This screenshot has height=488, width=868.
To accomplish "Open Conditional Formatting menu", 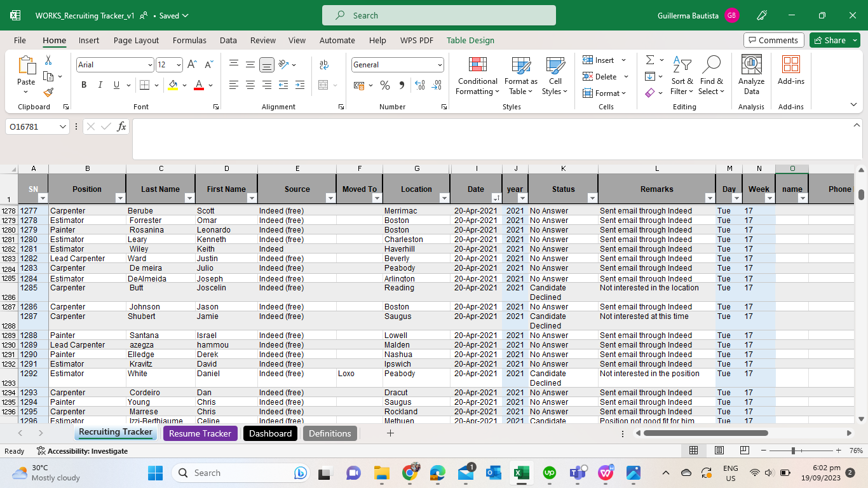I will [477, 76].
